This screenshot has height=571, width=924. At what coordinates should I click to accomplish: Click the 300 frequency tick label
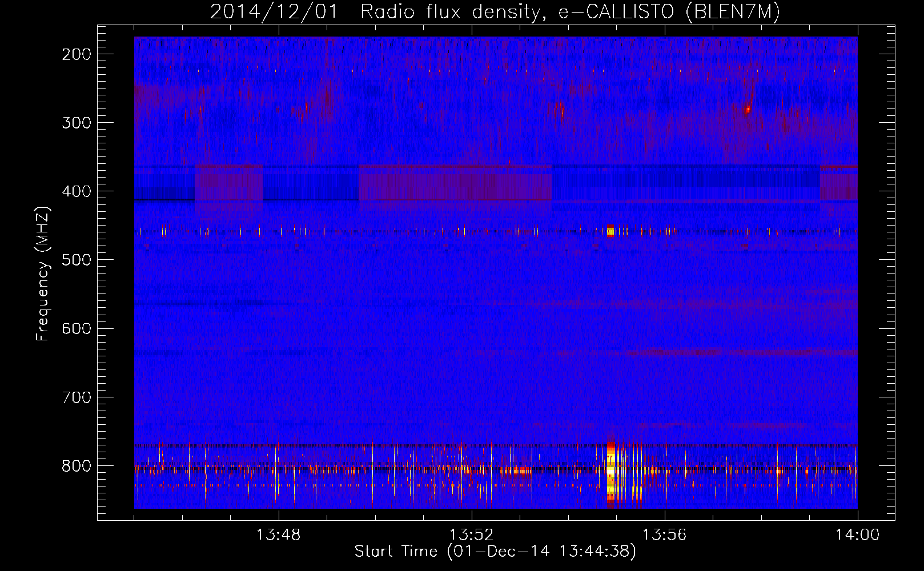point(77,123)
